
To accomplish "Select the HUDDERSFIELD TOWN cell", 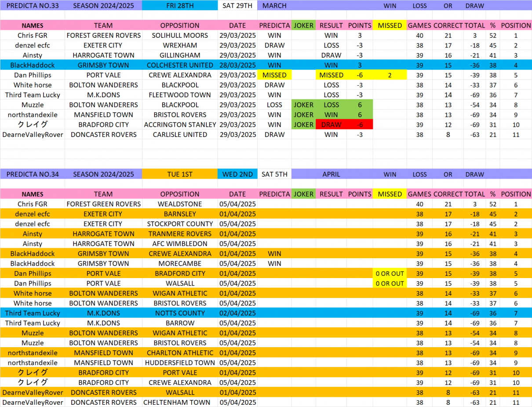I will (180, 363).
